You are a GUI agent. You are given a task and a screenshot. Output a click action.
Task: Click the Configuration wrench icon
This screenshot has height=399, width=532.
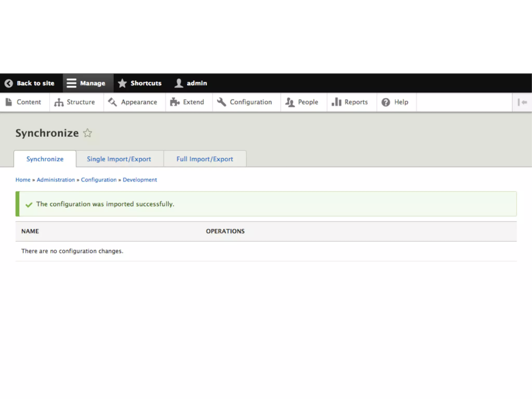(x=222, y=102)
